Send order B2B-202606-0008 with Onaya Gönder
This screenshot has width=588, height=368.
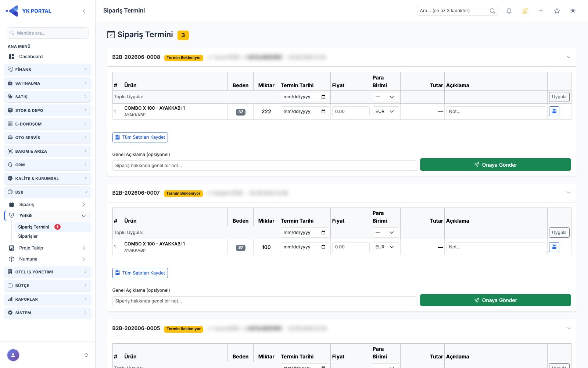pyautogui.click(x=495, y=164)
